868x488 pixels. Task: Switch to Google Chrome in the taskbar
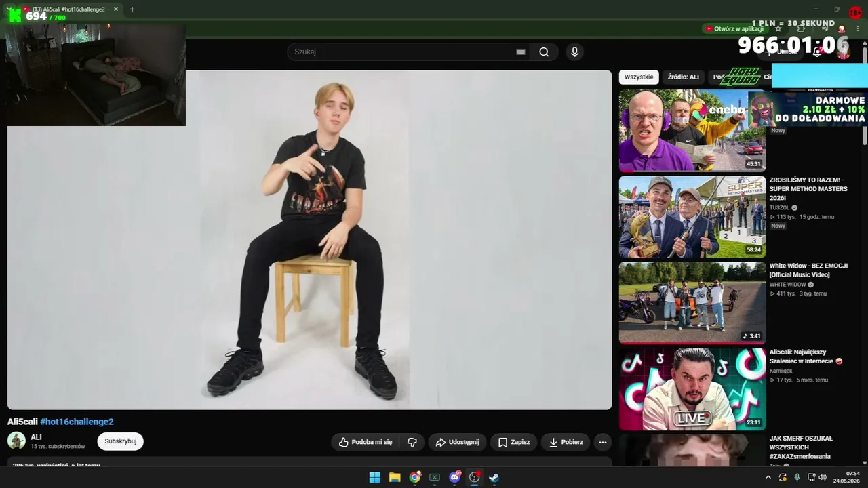coord(415,477)
